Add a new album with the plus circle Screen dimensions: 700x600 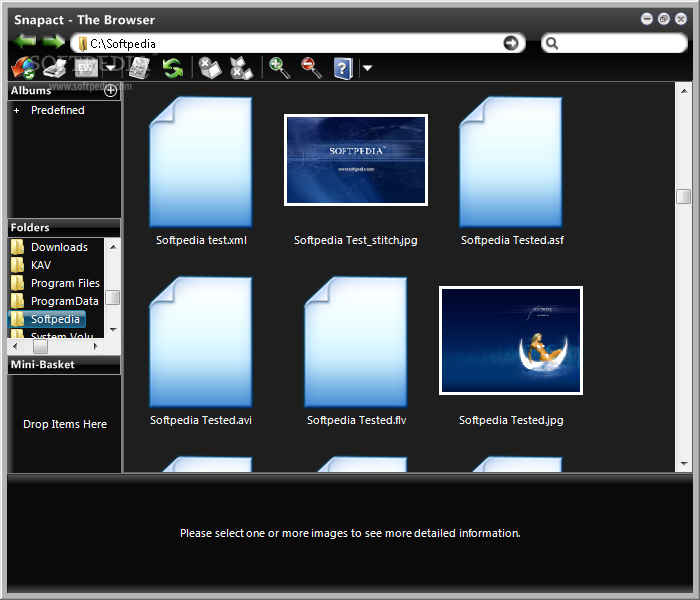click(x=110, y=91)
